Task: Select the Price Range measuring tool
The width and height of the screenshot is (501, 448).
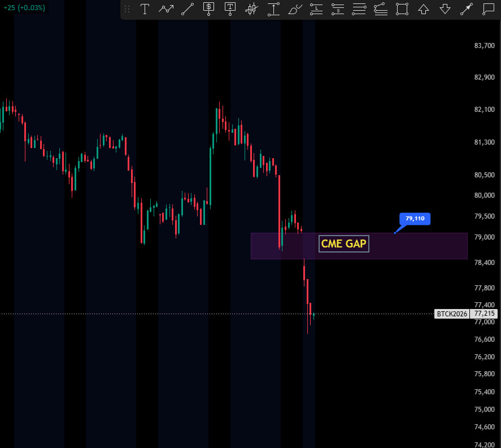Action: [273, 9]
